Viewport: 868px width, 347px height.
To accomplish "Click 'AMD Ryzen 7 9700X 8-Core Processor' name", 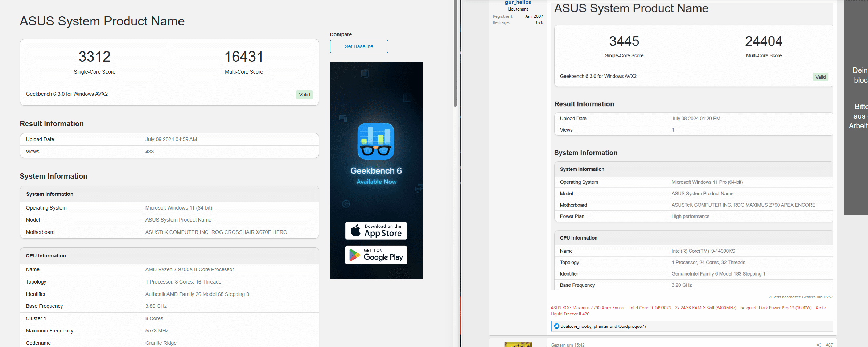I will [190, 269].
